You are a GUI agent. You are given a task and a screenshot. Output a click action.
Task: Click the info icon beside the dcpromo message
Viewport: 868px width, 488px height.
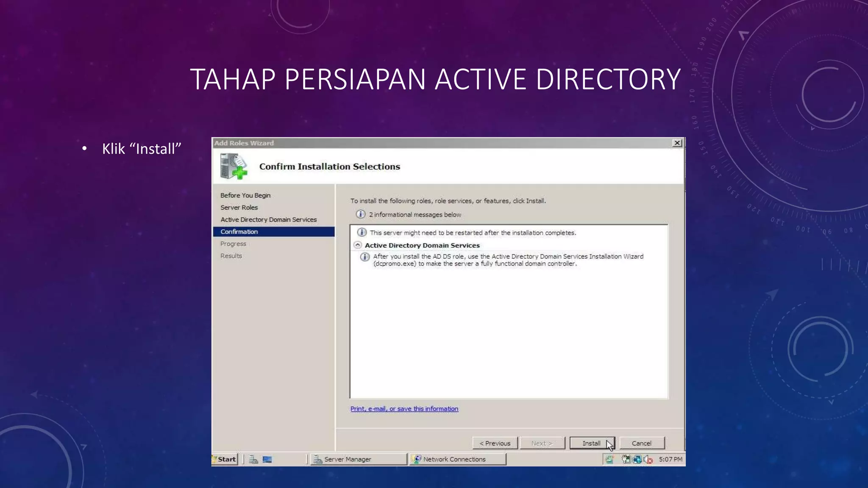365,257
